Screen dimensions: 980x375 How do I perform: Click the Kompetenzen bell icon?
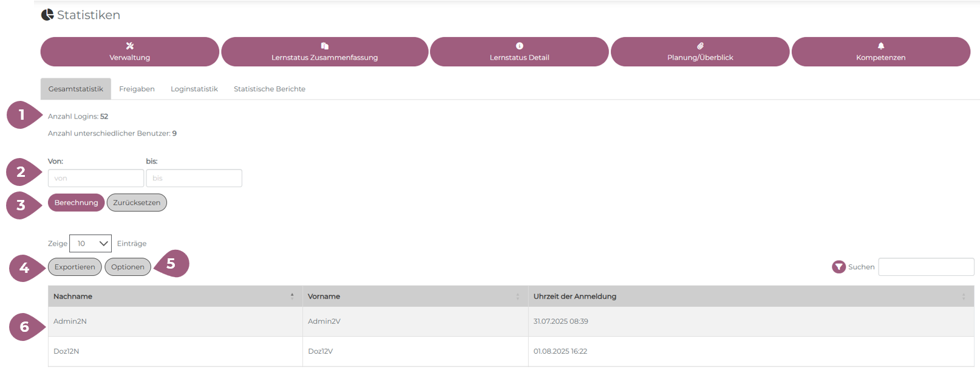click(x=880, y=46)
